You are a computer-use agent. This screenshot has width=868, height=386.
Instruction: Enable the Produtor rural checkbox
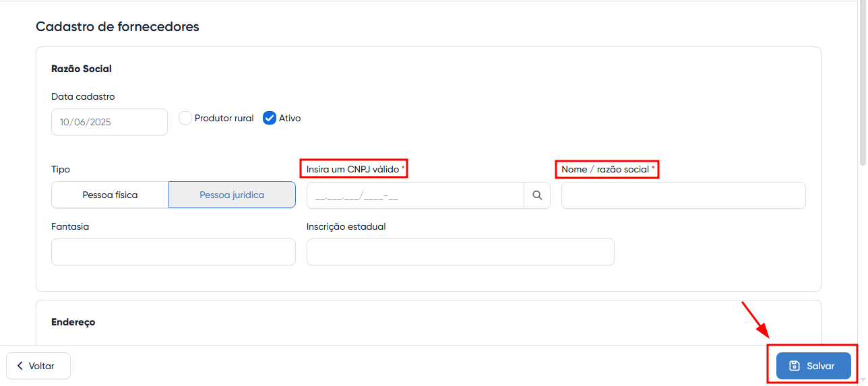point(185,119)
